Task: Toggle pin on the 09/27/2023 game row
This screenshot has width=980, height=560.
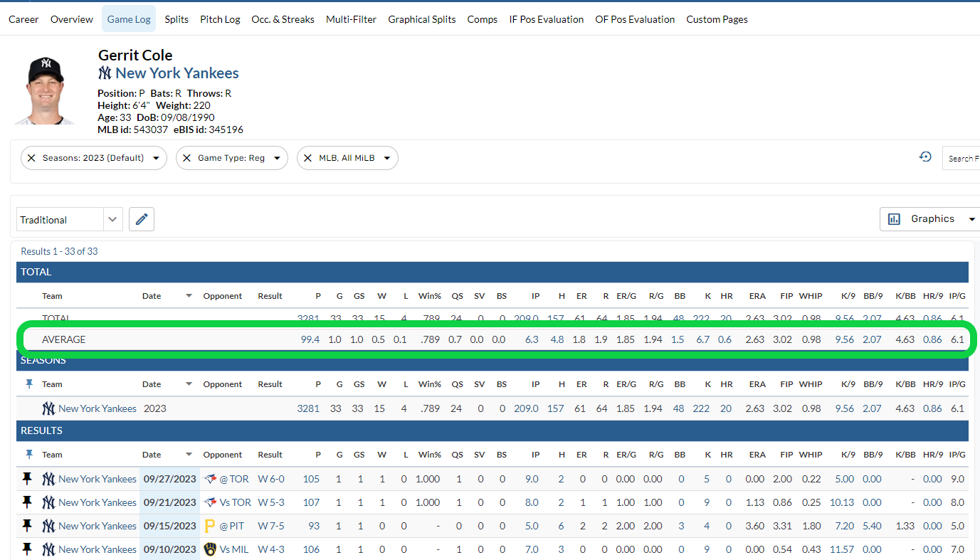Action: point(27,479)
